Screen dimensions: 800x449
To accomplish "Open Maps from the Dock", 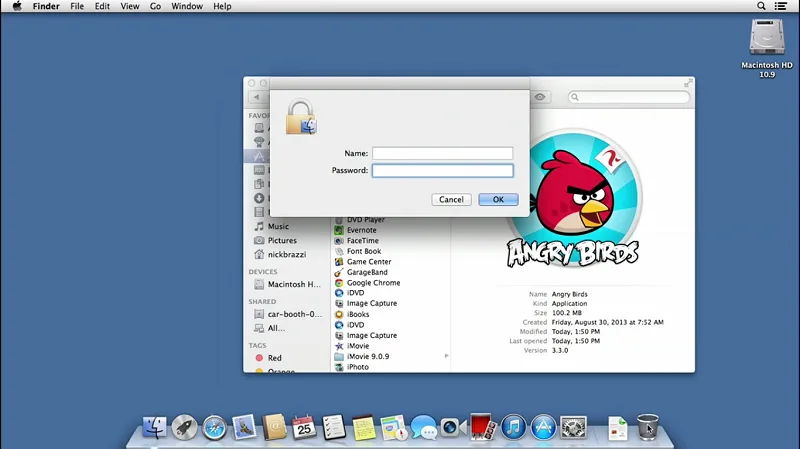I will pos(393,428).
